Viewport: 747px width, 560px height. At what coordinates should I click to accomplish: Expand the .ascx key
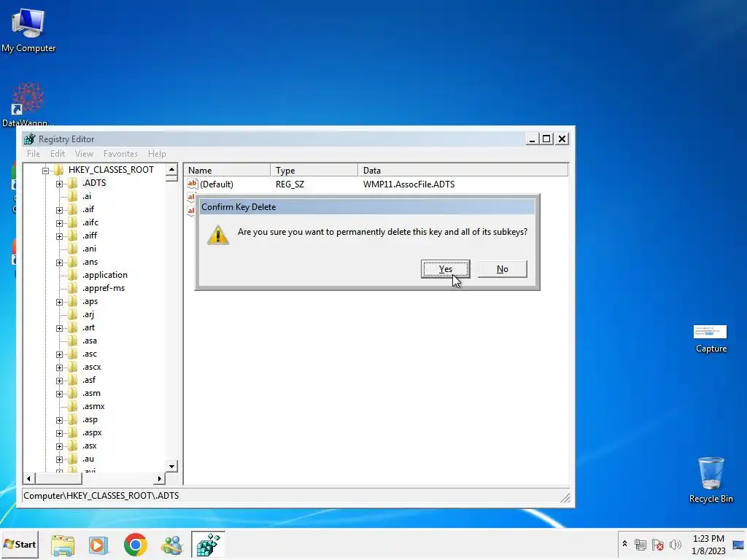(59, 367)
